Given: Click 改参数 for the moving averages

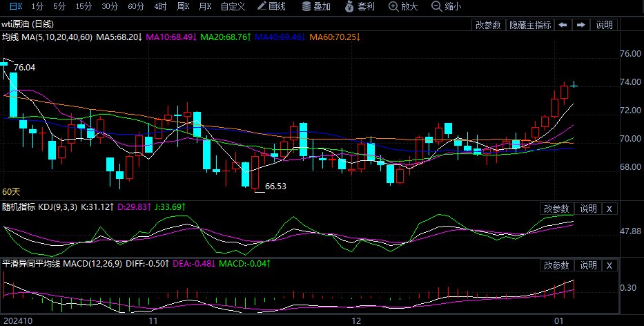Looking at the screenshot, I should pyautogui.click(x=489, y=25).
